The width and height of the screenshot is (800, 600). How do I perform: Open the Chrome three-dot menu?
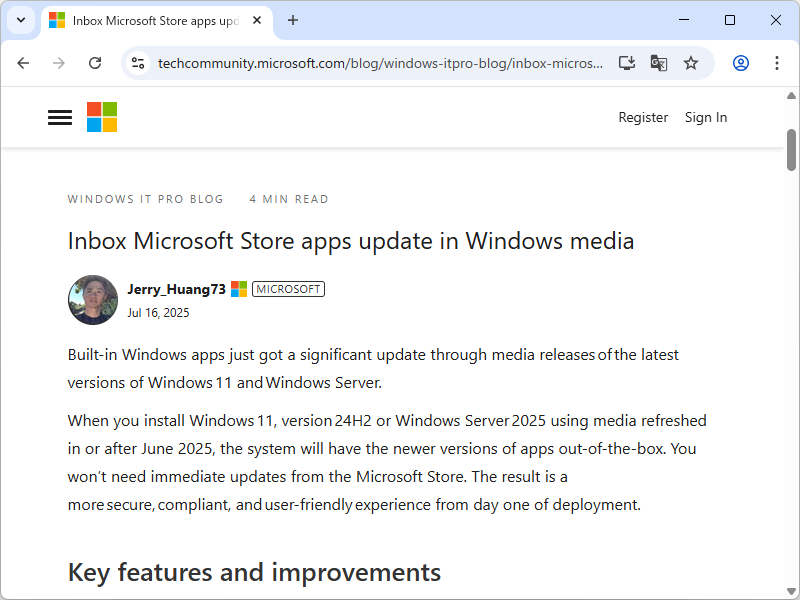(777, 63)
